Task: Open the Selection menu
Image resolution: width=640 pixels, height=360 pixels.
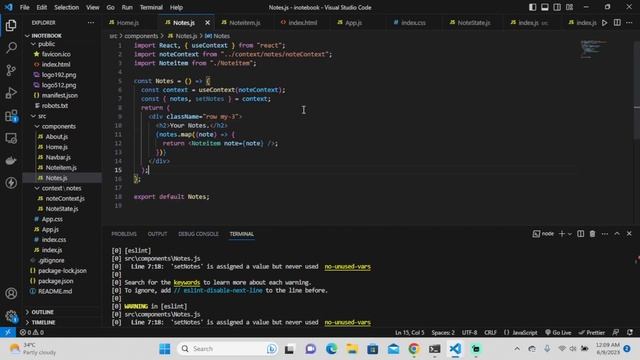Action: [66, 7]
